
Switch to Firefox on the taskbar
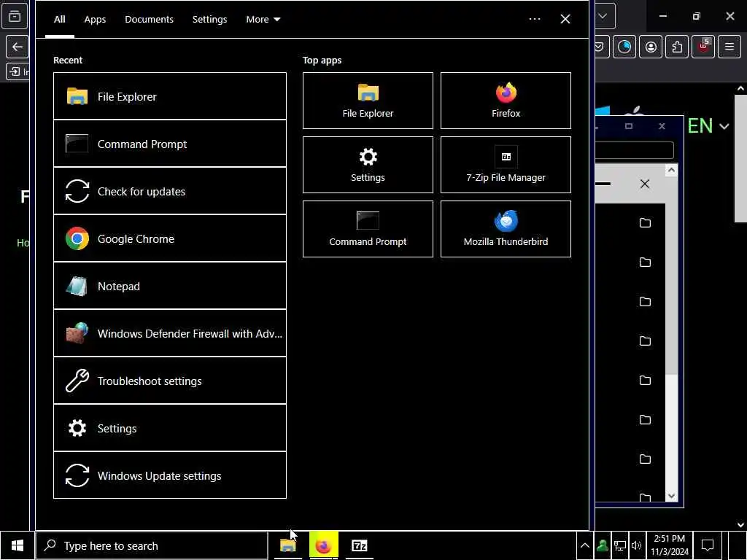[323, 545]
